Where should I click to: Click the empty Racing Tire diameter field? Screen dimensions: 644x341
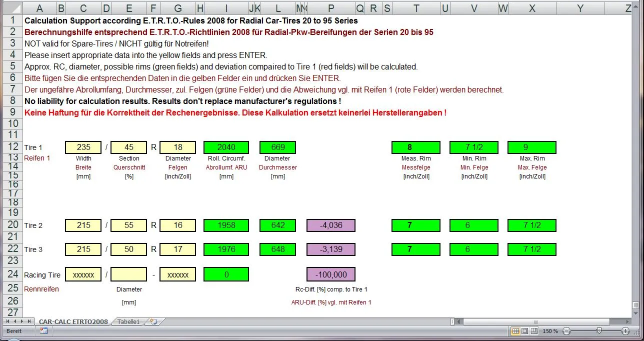point(128,274)
